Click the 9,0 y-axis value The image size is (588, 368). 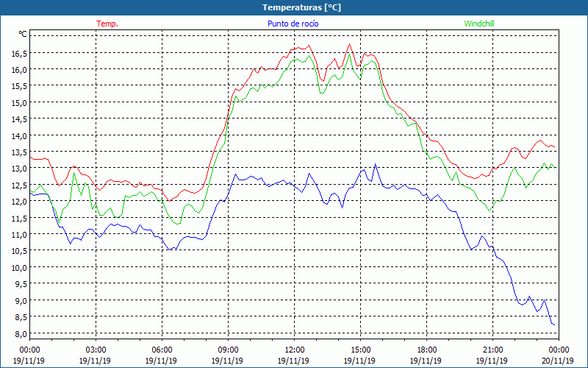click(x=21, y=301)
